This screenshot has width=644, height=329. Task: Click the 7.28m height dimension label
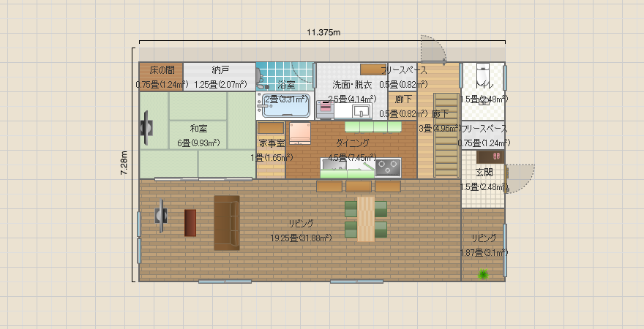pyautogui.click(x=124, y=164)
